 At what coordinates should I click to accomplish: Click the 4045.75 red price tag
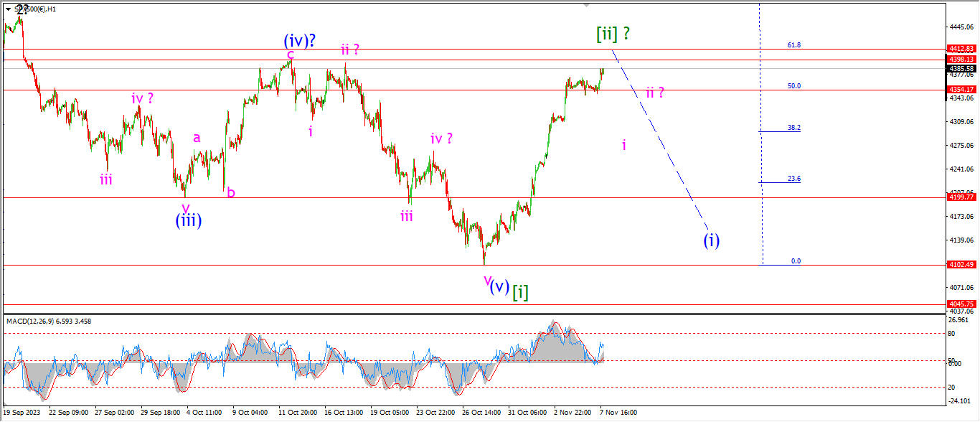[x=961, y=304]
